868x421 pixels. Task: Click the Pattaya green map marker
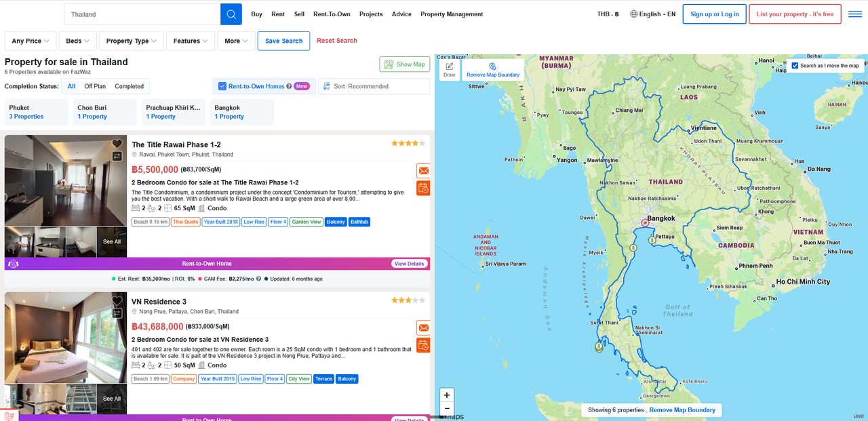[652, 240]
